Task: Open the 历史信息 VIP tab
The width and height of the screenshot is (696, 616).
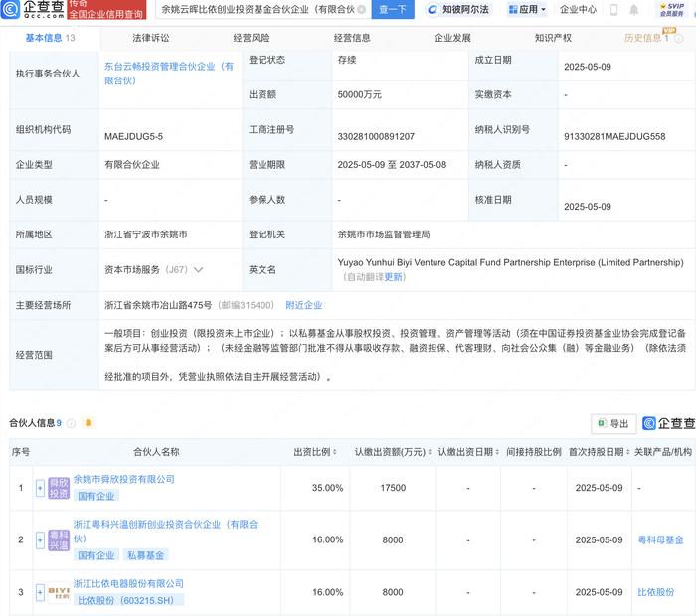Action: (646, 38)
